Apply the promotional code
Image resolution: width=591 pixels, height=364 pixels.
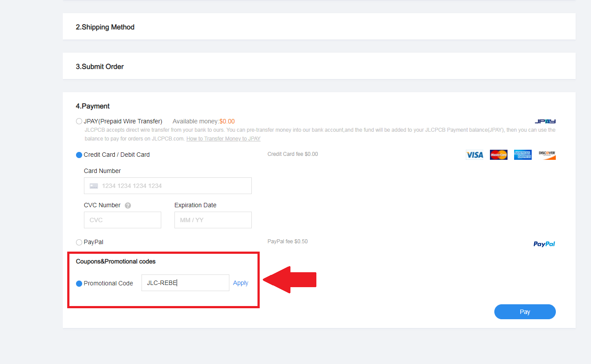pyautogui.click(x=240, y=283)
